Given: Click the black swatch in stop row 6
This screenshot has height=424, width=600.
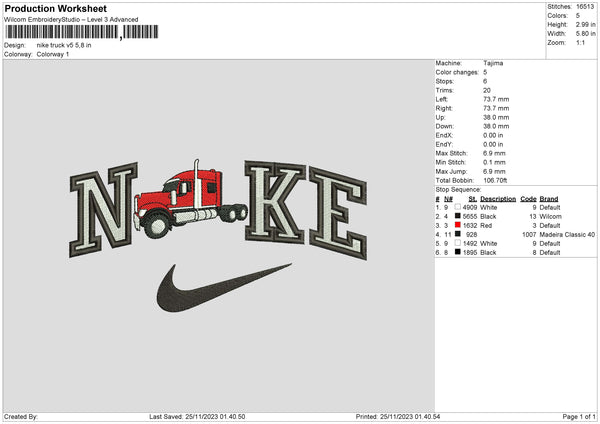Looking at the screenshot, I should pos(458,252).
